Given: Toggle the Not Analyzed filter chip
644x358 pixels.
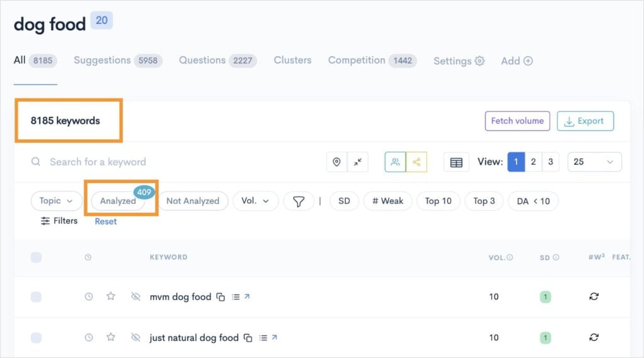Looking at the screenshot, I should [x=192, y=201].
